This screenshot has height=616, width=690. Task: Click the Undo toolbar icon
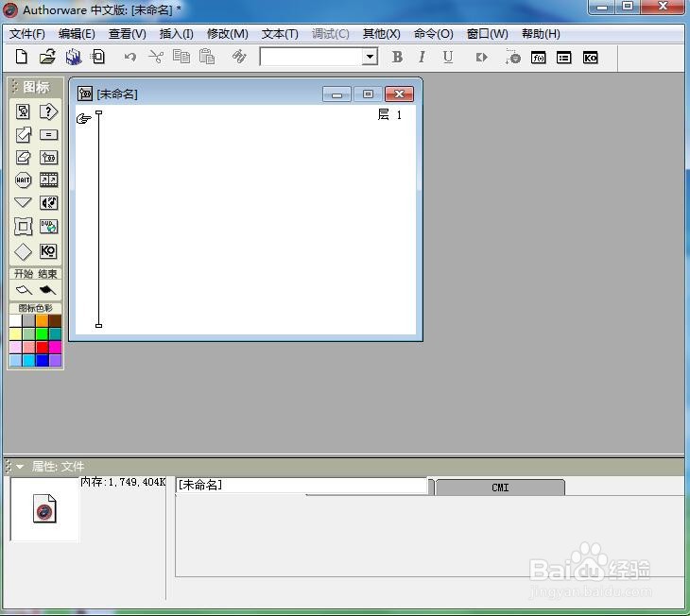[x=129, y=57]
